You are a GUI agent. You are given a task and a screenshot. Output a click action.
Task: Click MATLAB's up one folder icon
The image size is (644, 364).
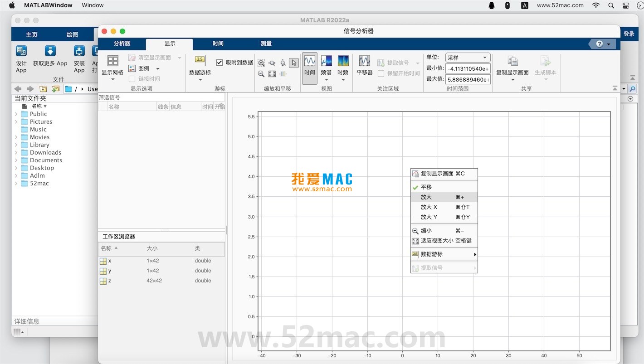43,89
